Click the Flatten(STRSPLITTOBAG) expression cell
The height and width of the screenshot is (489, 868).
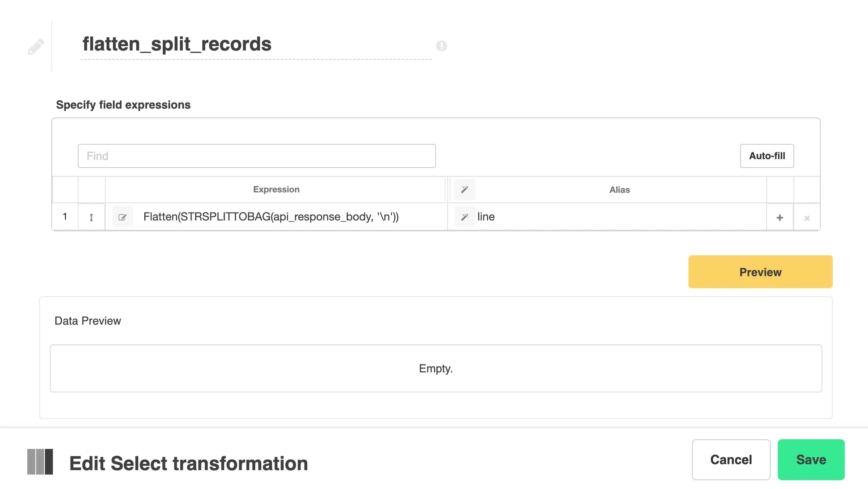[x=271, y=216]
